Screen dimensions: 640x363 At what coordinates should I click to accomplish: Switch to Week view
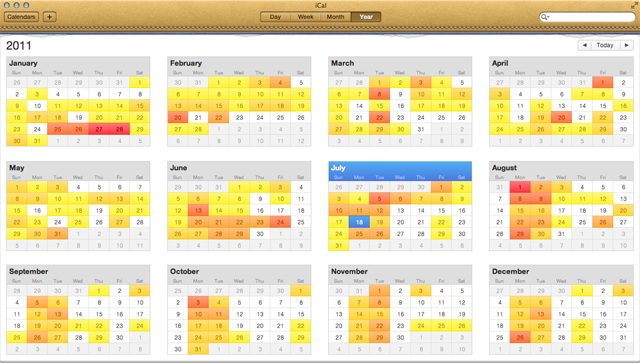point(305,17)
